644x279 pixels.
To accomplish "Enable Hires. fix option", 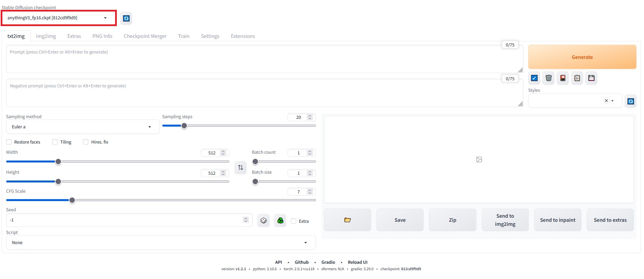I will tap(86, 142).
